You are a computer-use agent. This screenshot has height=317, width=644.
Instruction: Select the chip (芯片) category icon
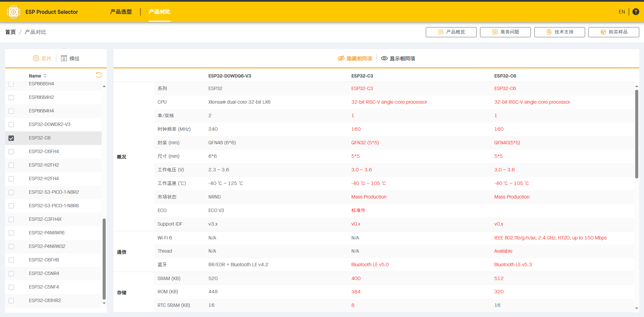[36, 58]
